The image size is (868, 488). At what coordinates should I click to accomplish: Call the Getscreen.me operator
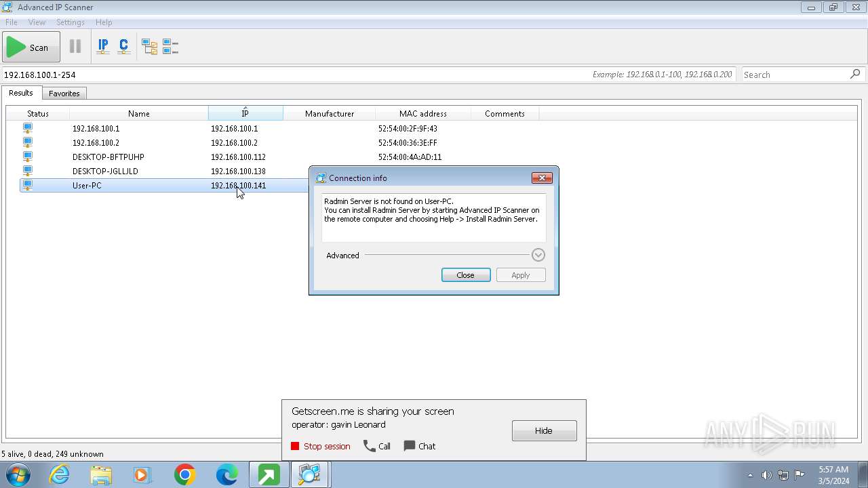click(377, 446)
